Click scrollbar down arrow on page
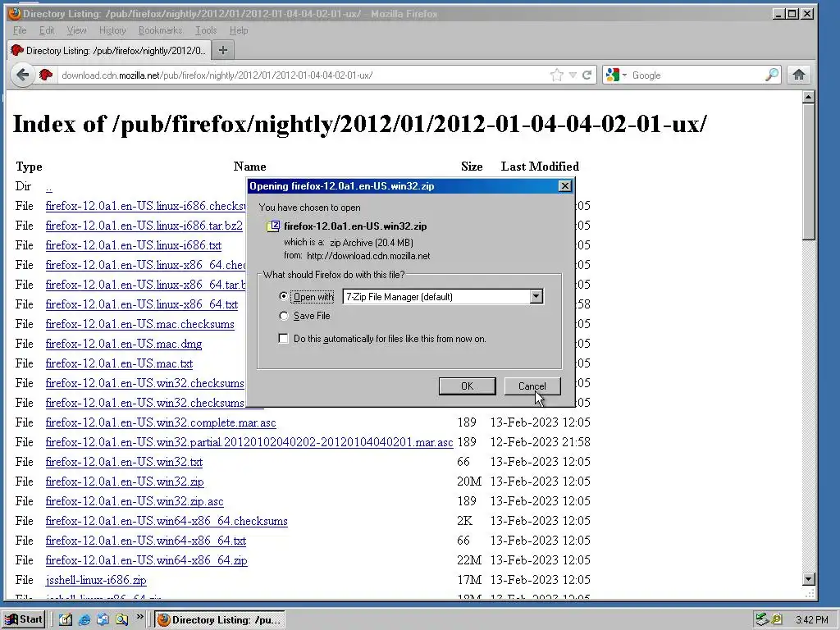The height and width of the screenshot is (630, 840). click(x=809, y=578)
